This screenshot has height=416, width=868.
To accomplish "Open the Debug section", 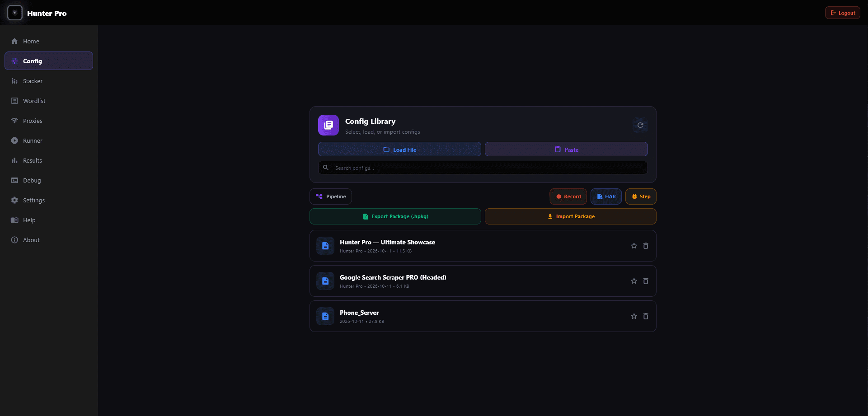I will click(x=49, y=180).
